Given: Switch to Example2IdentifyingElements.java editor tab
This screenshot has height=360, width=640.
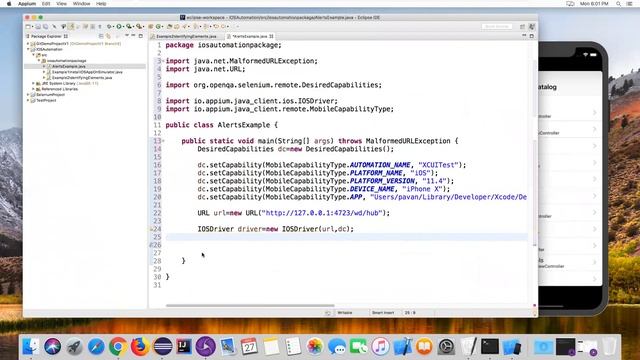Looking at the screenshot, I should point(186,36).
